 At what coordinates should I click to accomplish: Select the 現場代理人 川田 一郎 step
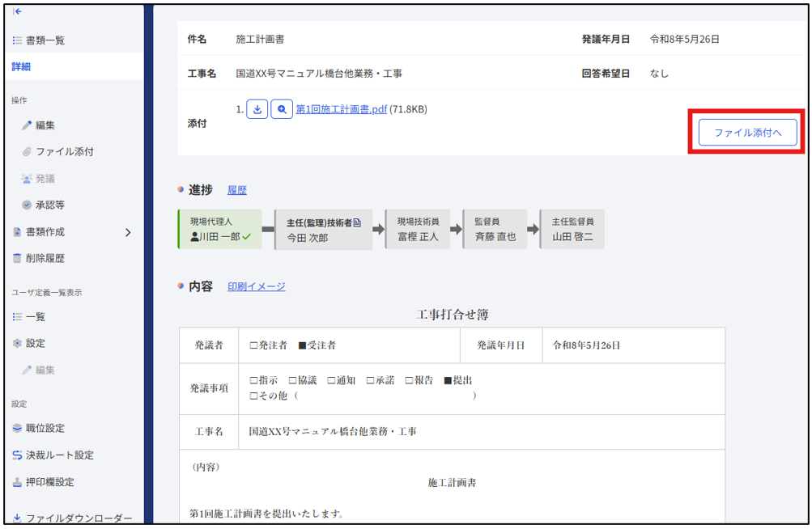tap(220, 229)
